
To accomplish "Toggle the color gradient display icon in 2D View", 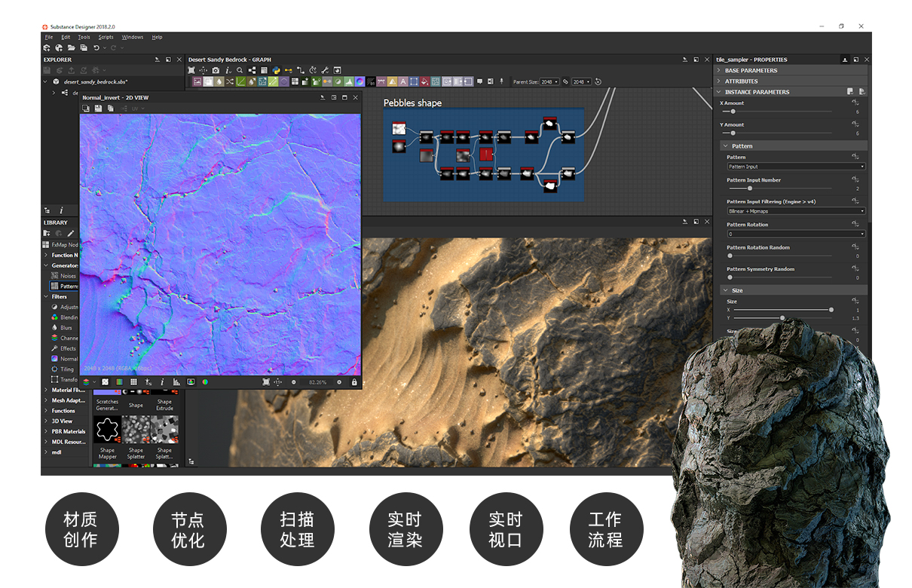I will pyautogui.click(x=119, y=382).
